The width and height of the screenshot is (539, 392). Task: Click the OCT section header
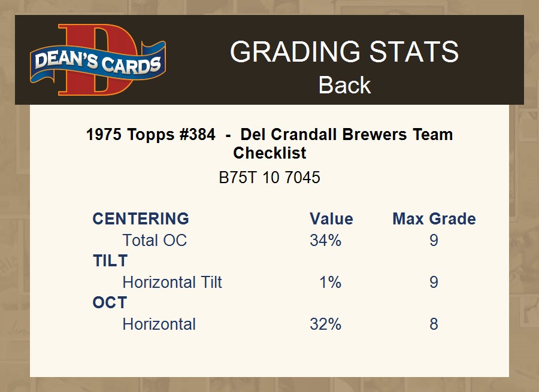[110, 303]
